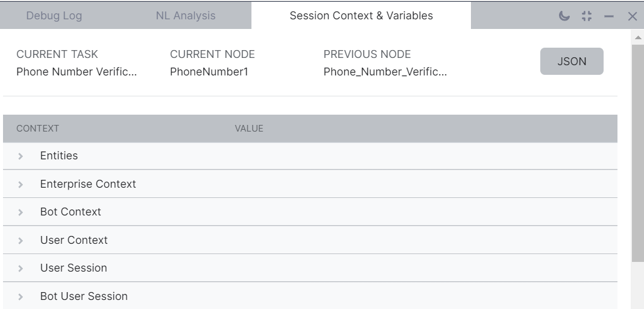
Task: Expand the User Session chevron
Action: (x=21, y=269)
